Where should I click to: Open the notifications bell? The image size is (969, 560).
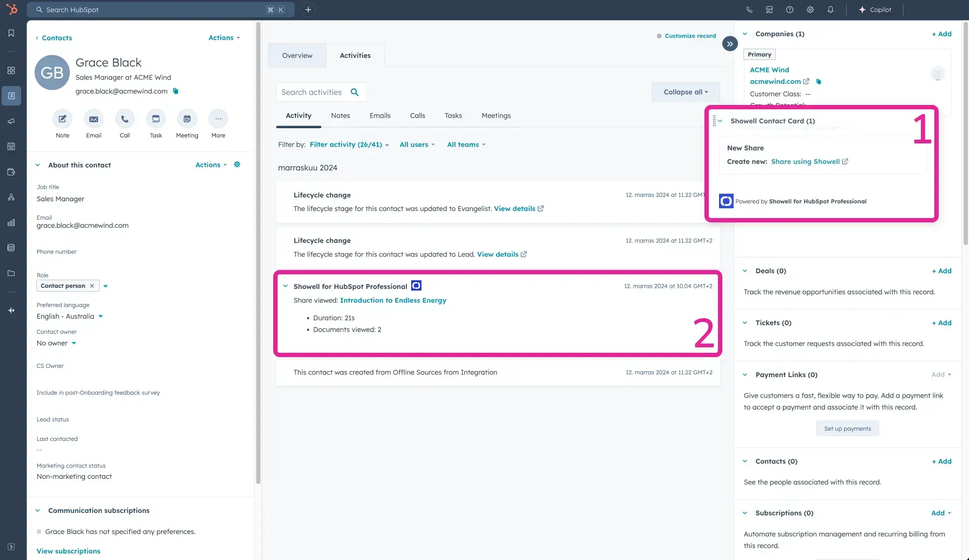[x=830, y=10]
